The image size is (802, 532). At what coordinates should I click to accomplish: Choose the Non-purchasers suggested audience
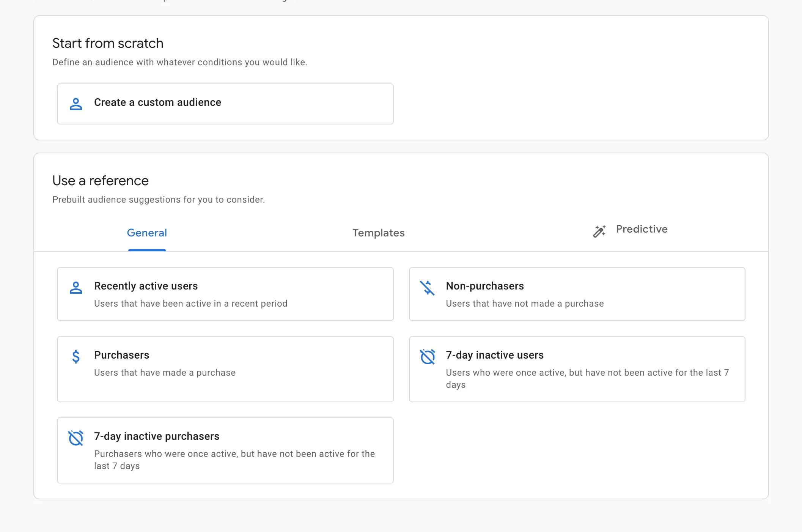[x=577, y=294]
